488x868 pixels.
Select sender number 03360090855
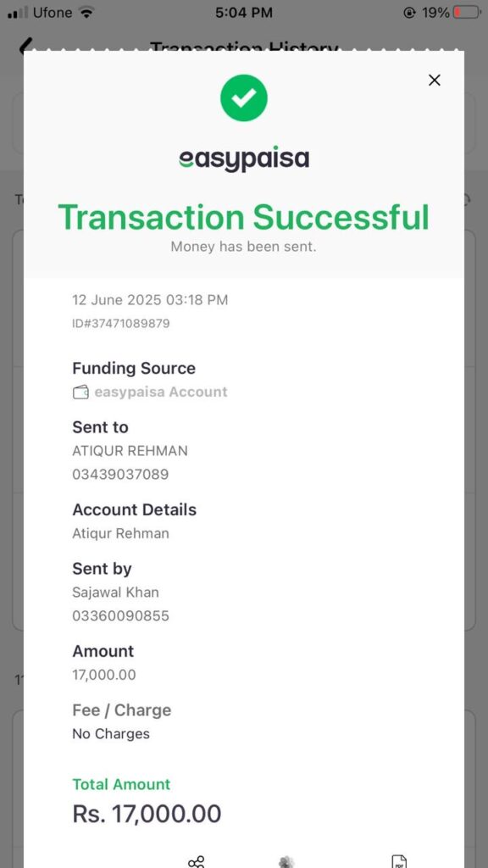pos(120,615)
